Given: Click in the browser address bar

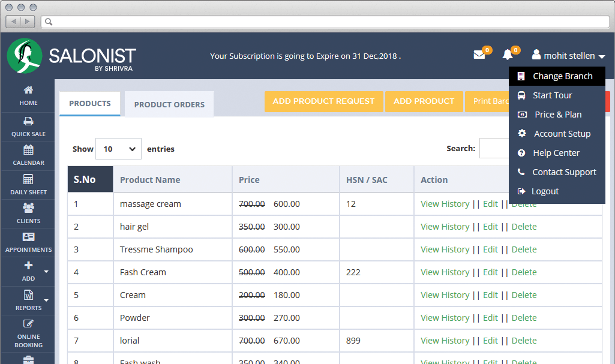Looking at the screenshot, I should [x=325, y=22].
